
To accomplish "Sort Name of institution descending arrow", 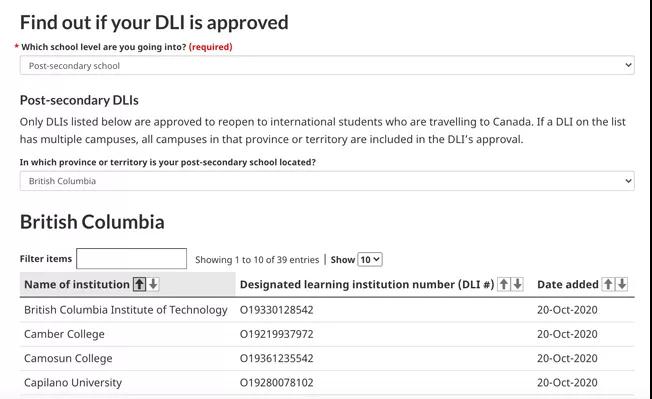I will [x=153, y=284].
